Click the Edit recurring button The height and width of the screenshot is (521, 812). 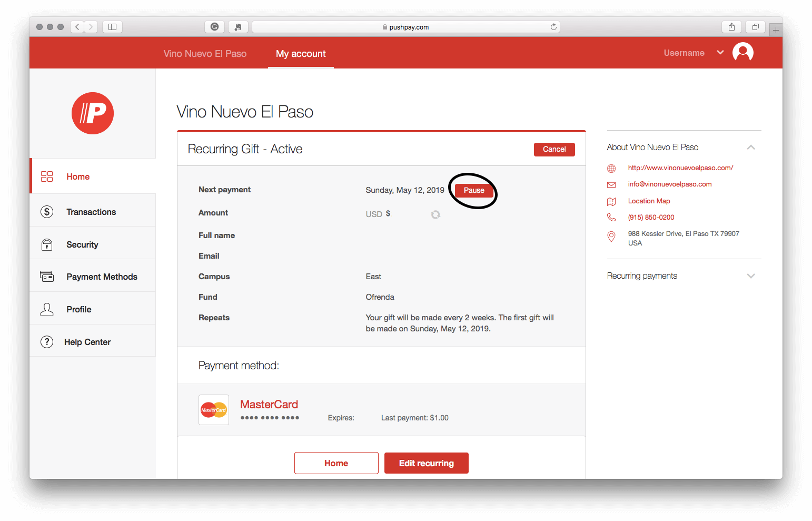tap(427, 463)
